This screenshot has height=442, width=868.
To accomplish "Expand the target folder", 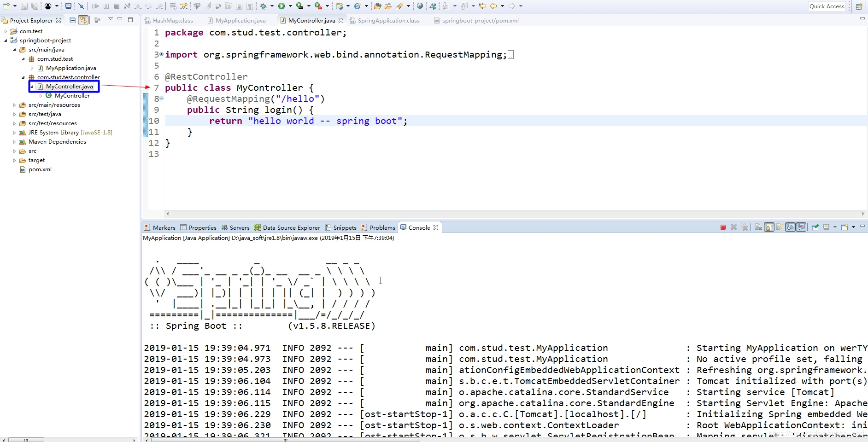I will coord(14,160).
